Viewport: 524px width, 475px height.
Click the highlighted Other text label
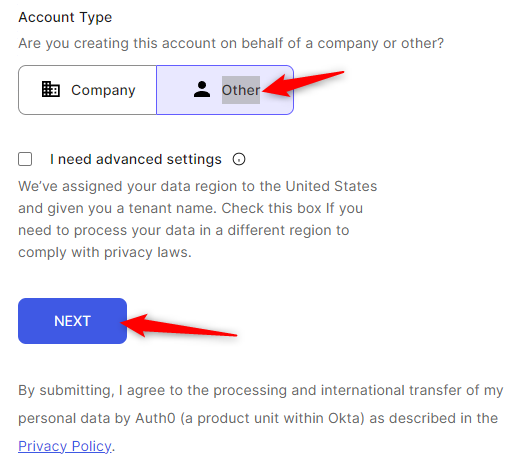pos(241,90)
